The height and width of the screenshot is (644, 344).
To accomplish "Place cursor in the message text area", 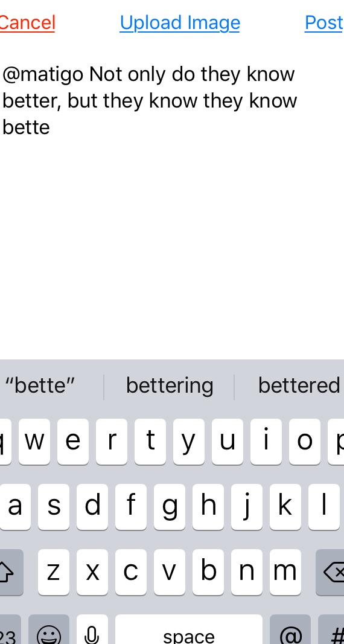I will [x=172, y=205].
